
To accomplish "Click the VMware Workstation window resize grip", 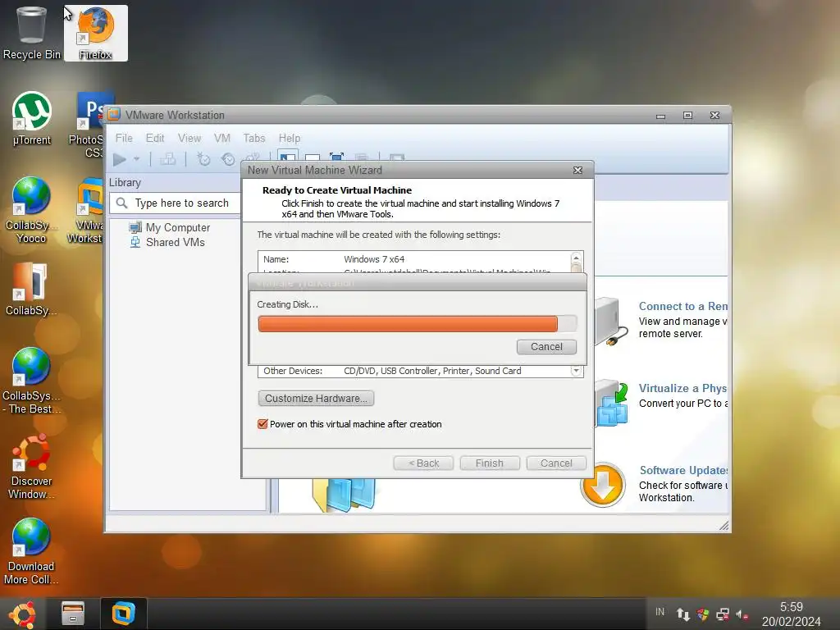I will (724, 526).
